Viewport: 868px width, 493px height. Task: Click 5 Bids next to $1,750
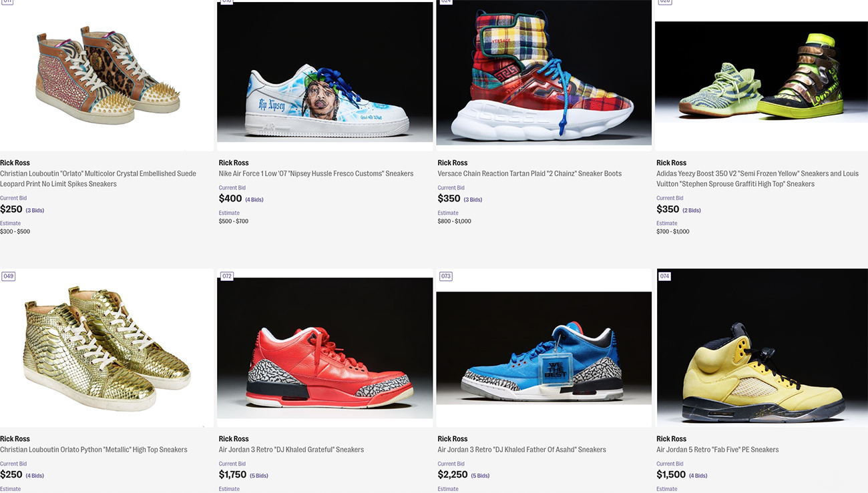coord(259,476)
